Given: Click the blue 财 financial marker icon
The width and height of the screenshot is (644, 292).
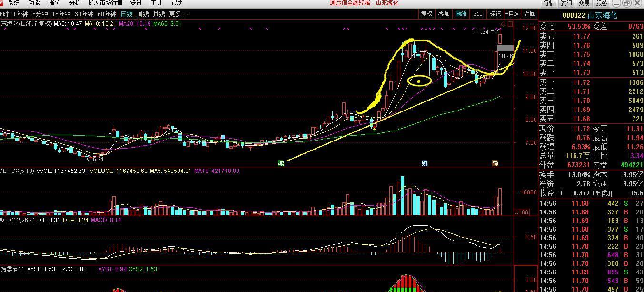Looking at the screenshot, I should point(425,163).
